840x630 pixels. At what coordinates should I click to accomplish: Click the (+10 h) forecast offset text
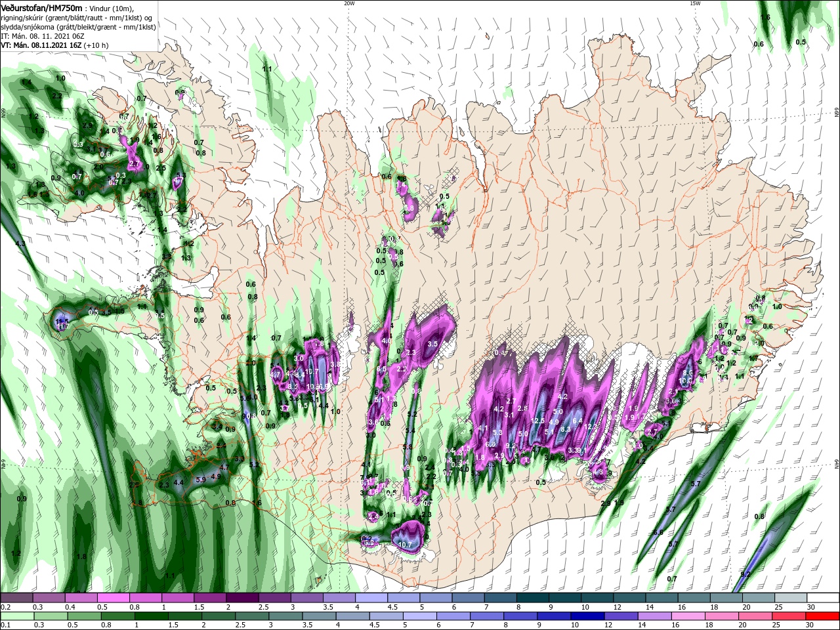[96, 45]
